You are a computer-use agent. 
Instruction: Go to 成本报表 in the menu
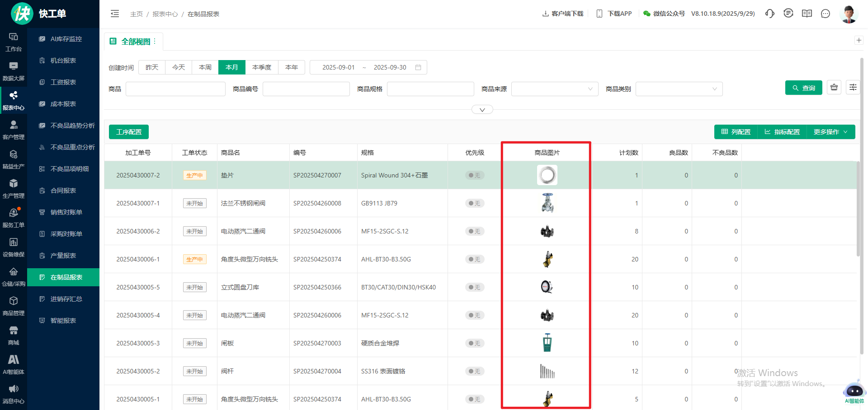click(x=63, y=104)
